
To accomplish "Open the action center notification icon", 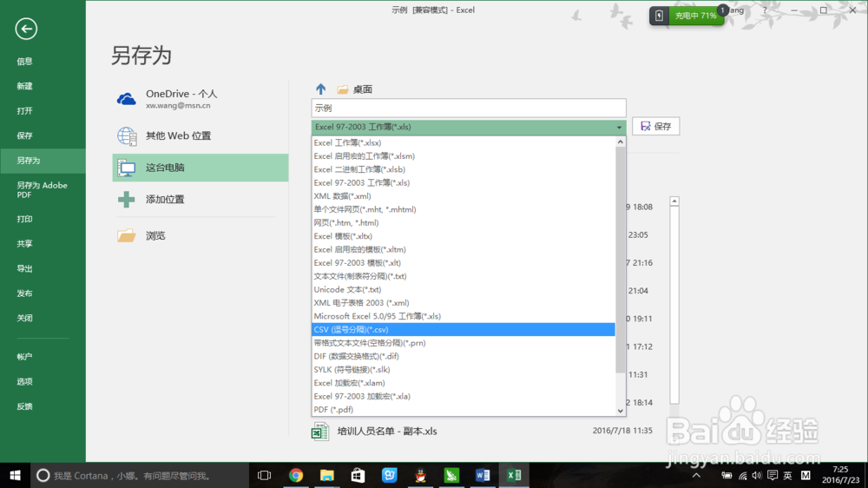I will (773, 475).
